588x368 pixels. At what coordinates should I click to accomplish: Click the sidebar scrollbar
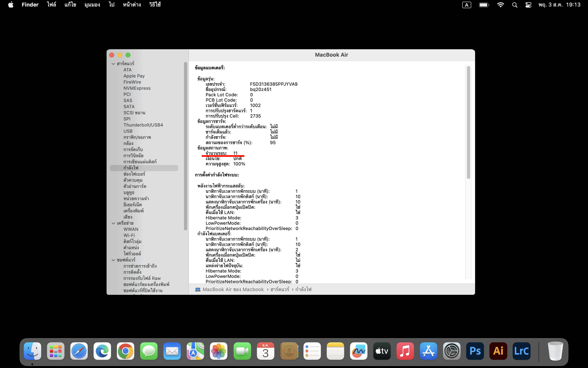coord(185,146)
